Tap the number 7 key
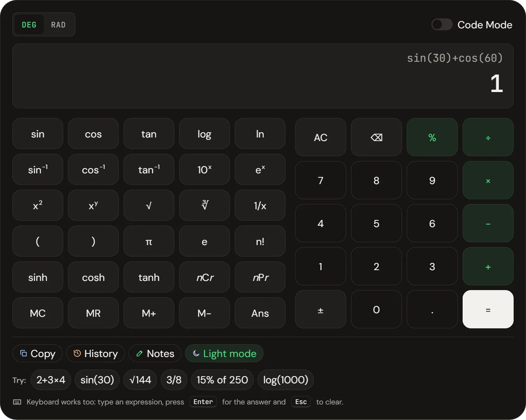The width and height of the screenshot is (526, 420). 320,180
